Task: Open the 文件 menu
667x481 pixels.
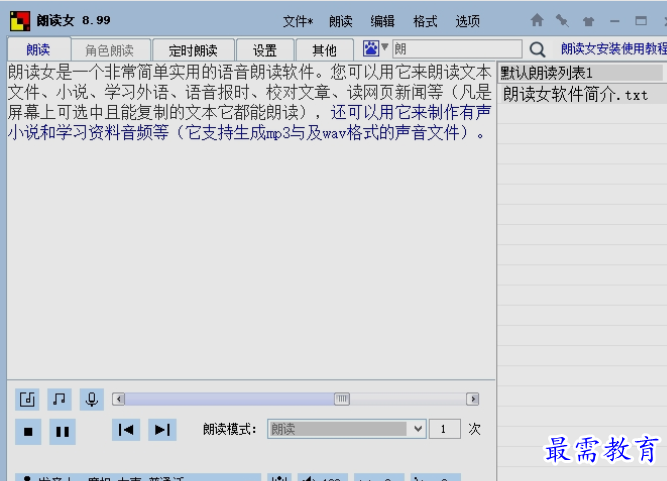Action: (x=298, y=21)
